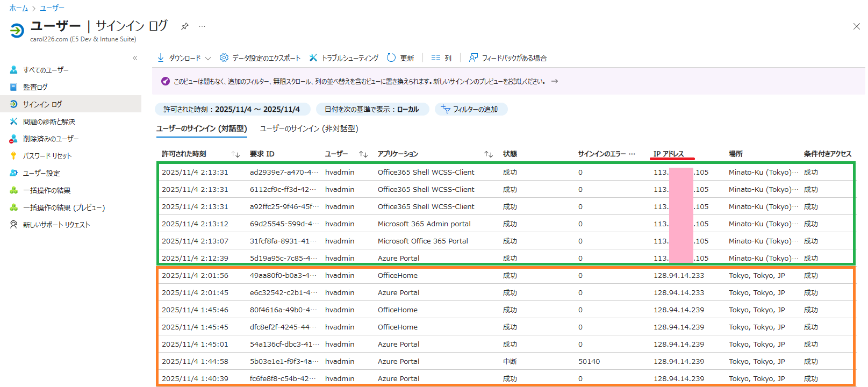This screenshot has width=868, height=387.
Task: Open the more options ellipsis beside title
Action: coord(202,26)
